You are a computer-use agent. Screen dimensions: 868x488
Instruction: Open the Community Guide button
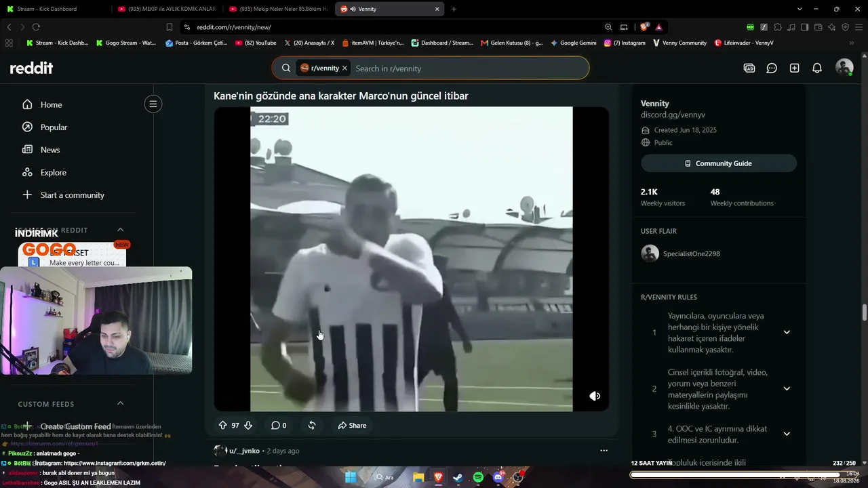(x=719, y=163)
